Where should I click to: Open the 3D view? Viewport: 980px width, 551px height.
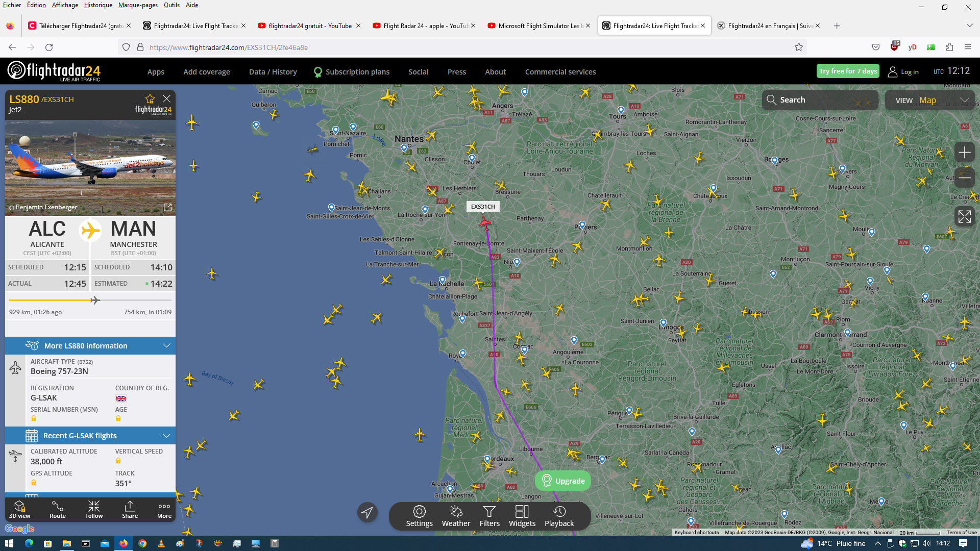[x=19, y=509]
